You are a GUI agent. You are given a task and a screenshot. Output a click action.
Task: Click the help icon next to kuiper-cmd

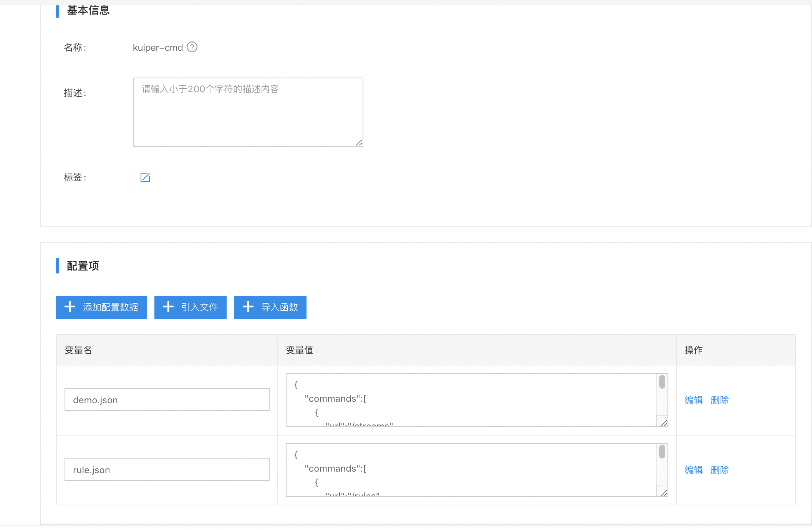[x=192, y=47]
